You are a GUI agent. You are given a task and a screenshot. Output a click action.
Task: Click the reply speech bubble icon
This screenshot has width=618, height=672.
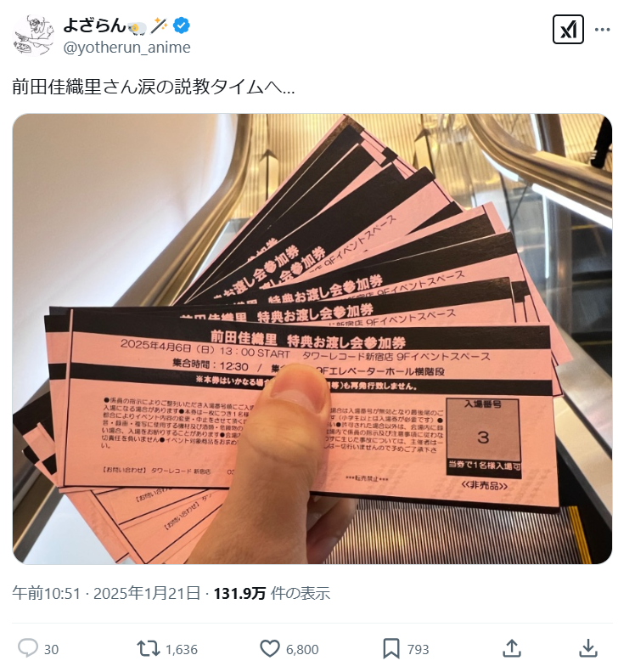coord(28,649)
